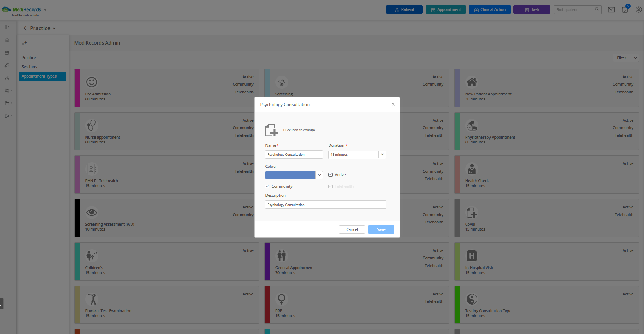
Task: Open the user account profile icon
Action: pyautogui.click(x=639, y=9)
